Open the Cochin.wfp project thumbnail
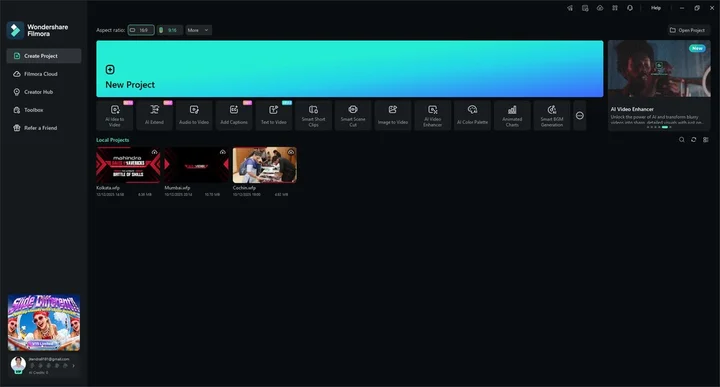 point(264,165)
